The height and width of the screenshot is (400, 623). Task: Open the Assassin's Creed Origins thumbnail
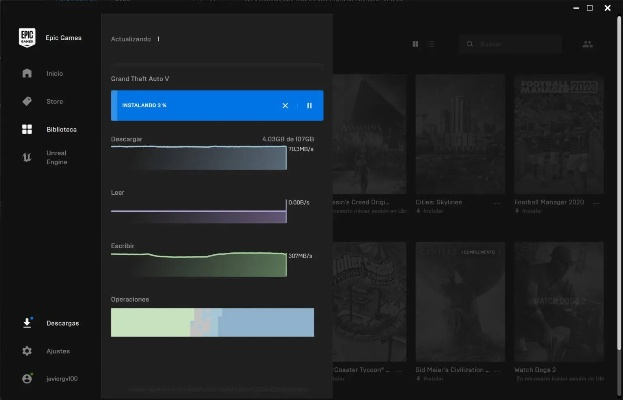pyautogui.click(x=370, y=134)
